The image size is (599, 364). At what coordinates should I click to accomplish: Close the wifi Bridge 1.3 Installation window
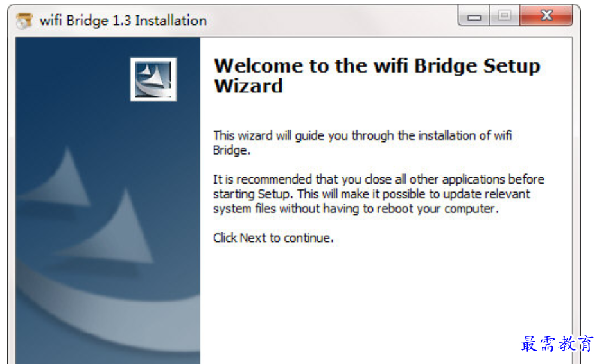(x=546, y=17)
